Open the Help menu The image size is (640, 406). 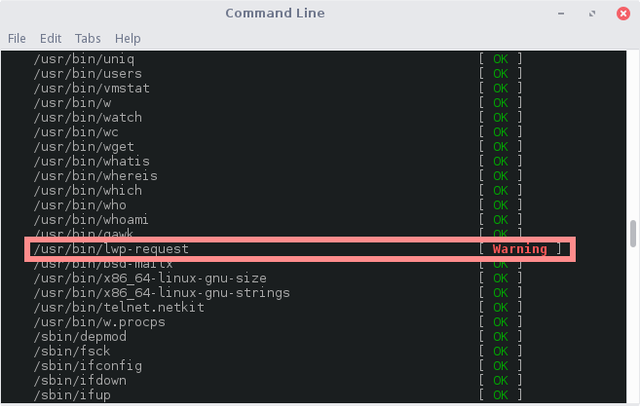coord(128,38)
